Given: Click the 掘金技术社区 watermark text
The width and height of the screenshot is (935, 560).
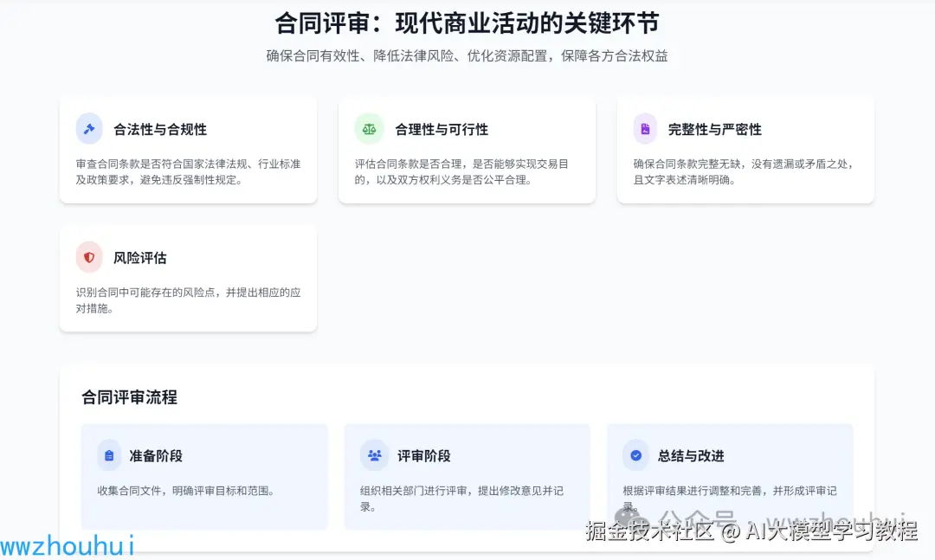Looking at the screenshot, I should [649, 531].
